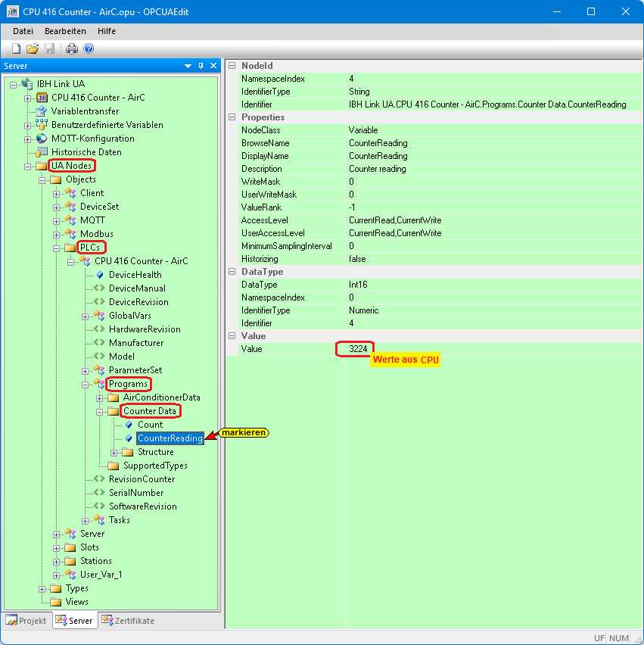The height and width of the screenshot is (645, 644).
Task: Click the Description value 'Counter reading'
Action: pyautogui.click(x=378, y=169)
